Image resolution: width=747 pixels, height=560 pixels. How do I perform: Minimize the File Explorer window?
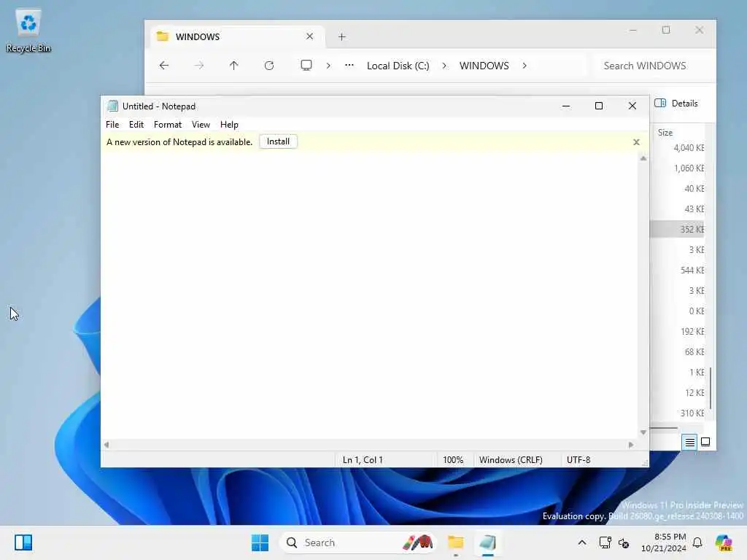coord(633,30)
